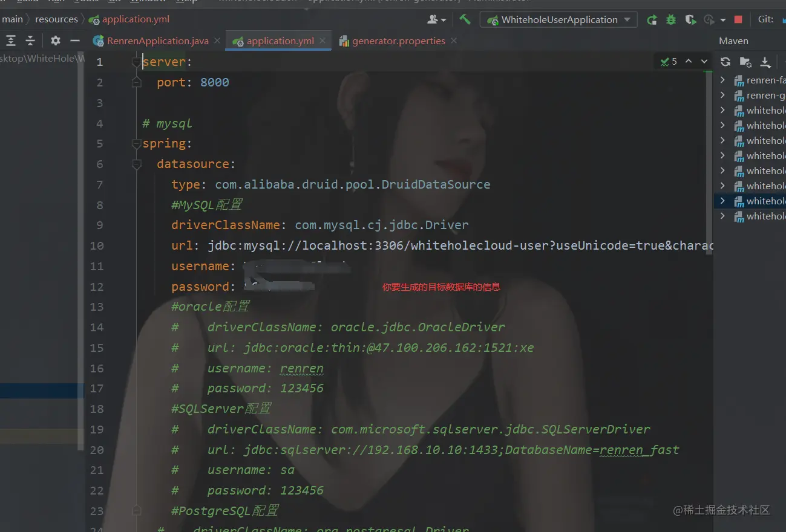The width and height of the screenshot is (786, 532).
Task: Build project with the hammer icon
Action: (x=465, y=19)
